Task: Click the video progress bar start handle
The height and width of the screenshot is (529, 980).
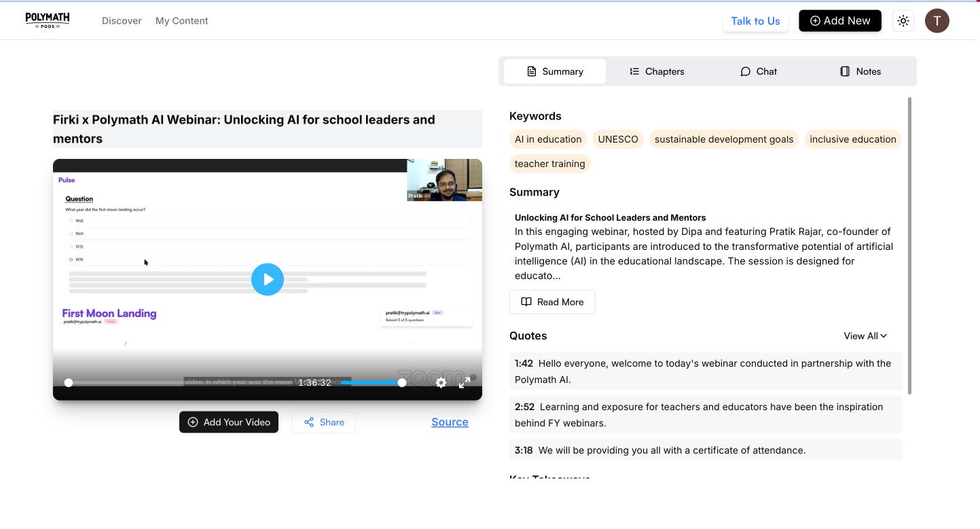Action: 69,382
